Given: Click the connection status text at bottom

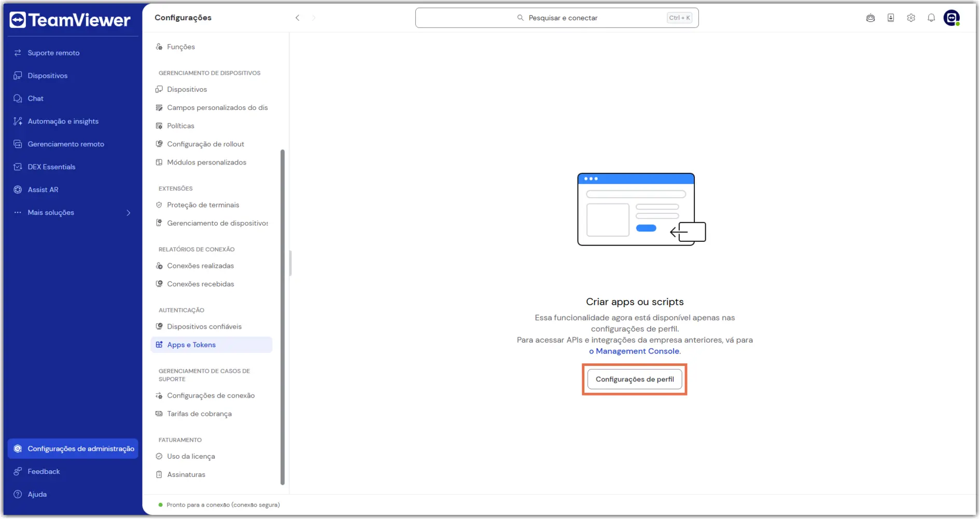Looking at the screenshot, I should coord(223,505).
